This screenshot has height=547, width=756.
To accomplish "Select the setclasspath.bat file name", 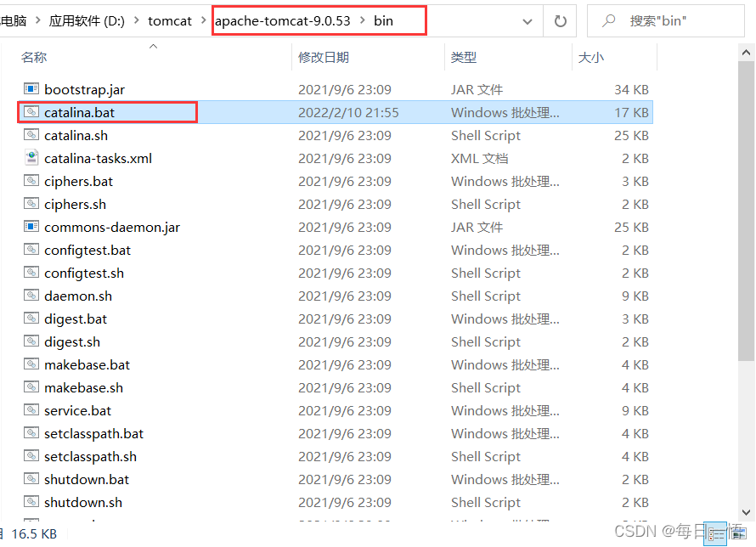I will click(x=94, y=434).
